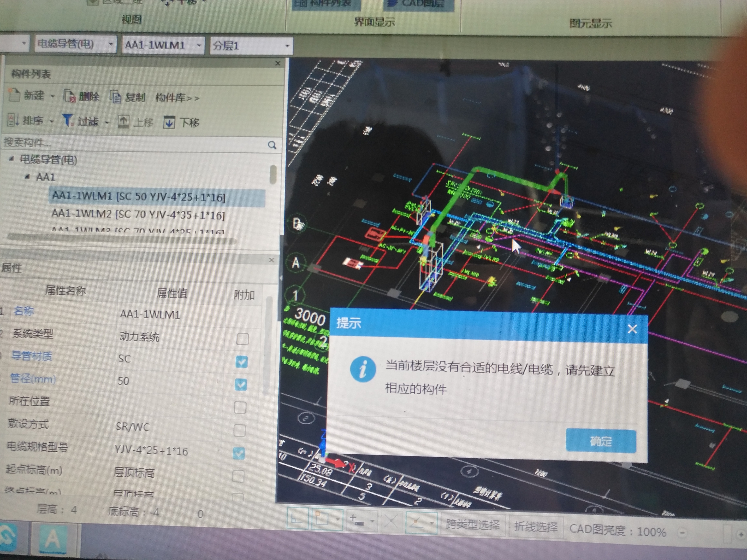Viewport: 747px width, 560px height.
Task: Toggle 附加 checkbox for 敷设方式
Action: coord(239,430)
